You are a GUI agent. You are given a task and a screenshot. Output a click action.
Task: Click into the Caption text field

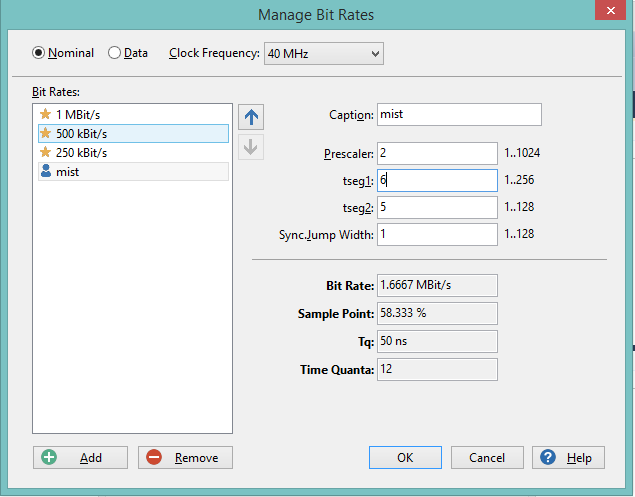[459, 114]
